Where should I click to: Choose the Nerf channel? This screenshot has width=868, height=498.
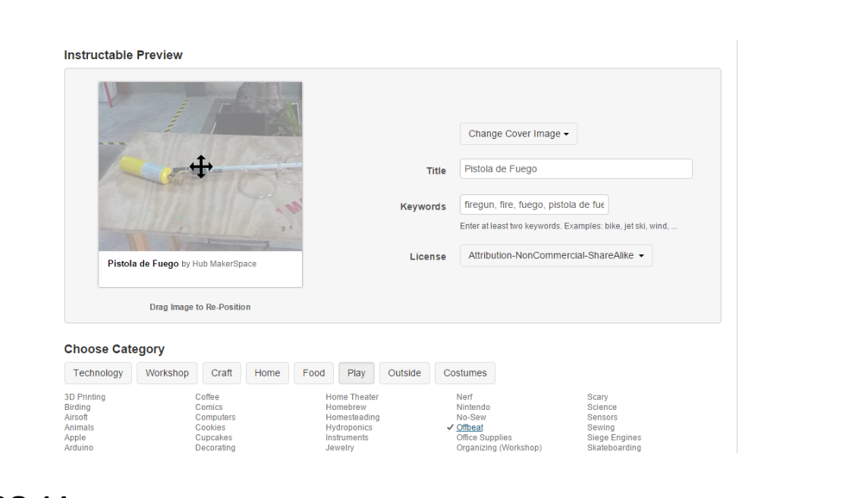pos(464,397)
